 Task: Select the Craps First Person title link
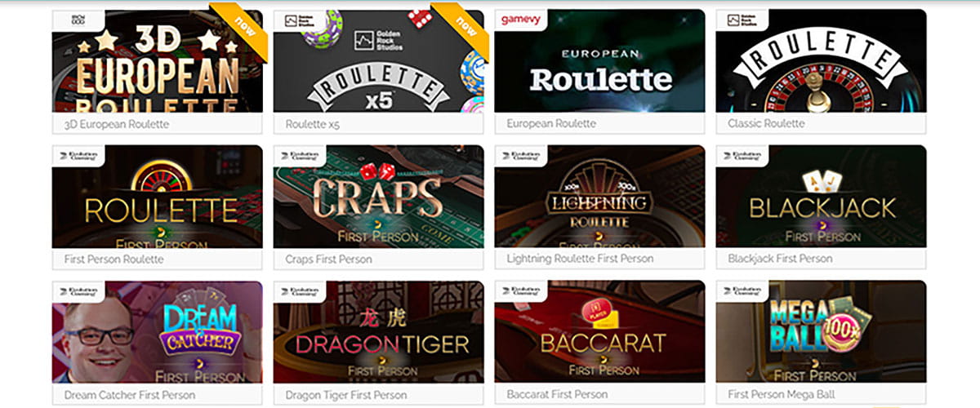point(328,259)
